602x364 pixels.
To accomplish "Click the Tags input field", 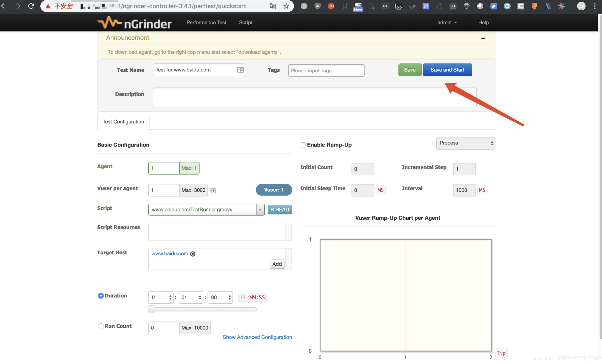I will [x=326, y=71].
